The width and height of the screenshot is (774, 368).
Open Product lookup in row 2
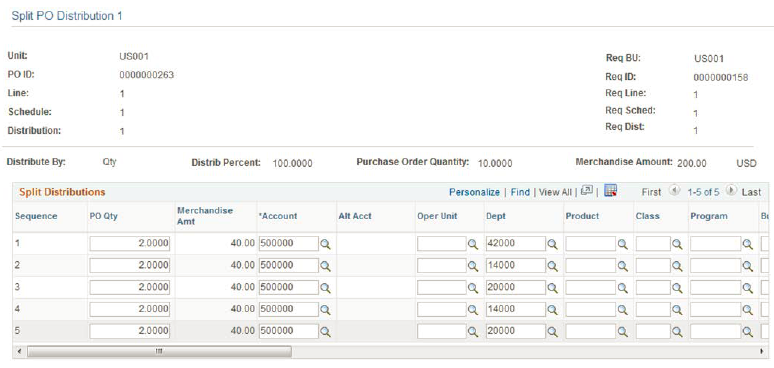coord(623,265)
